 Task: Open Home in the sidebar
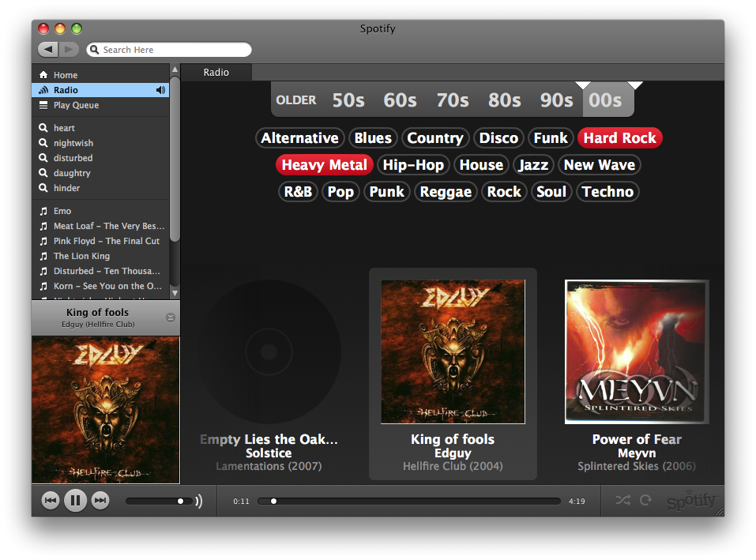(65, 75)
